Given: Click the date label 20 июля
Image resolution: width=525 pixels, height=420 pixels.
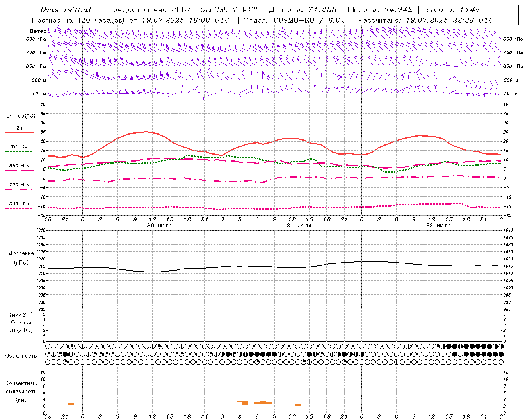Looking at the screenshot, I should pos(160,226).
